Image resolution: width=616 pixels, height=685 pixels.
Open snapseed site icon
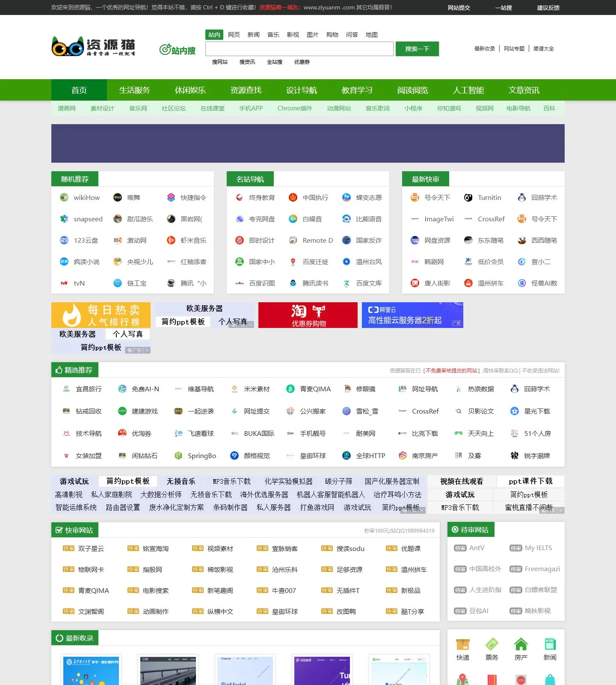click(64, 219)
